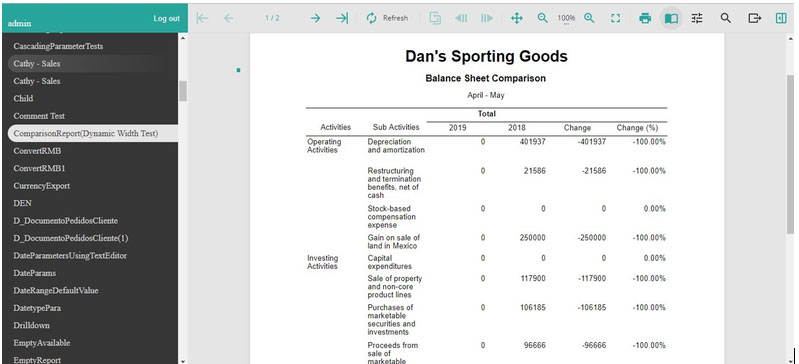The image size is (799, 364).
Task: Click the -21586 change value
Action: 594,171
